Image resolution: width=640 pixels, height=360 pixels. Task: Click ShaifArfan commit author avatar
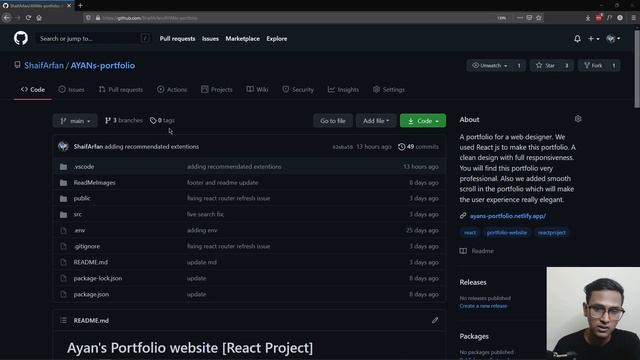[63, 146]
